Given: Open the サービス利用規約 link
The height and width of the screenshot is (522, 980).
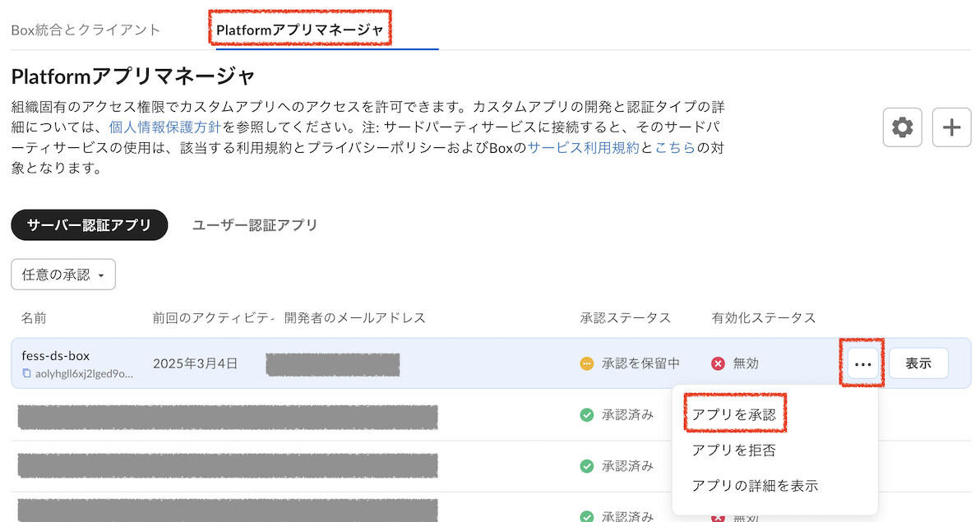Looking at the screenshot, I should click(583, 147).
